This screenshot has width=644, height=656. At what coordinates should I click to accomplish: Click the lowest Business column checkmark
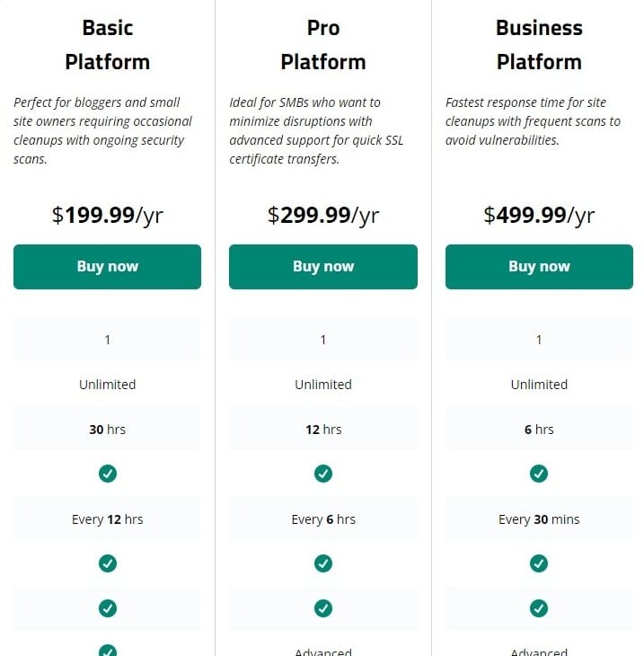539,608
